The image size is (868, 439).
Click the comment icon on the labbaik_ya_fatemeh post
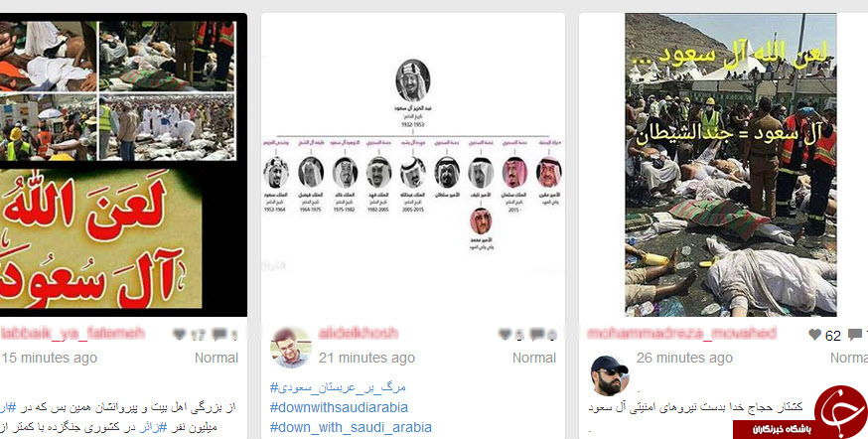(x=219, y=335)
